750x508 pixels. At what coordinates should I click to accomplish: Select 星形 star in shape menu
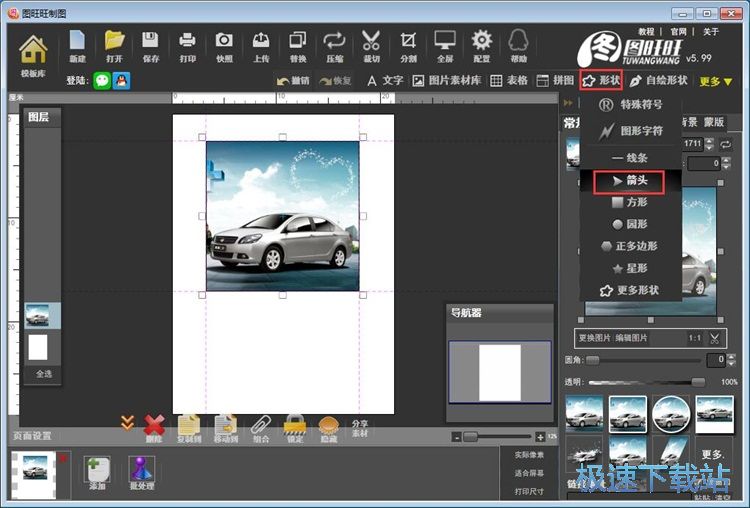point(629,268)
